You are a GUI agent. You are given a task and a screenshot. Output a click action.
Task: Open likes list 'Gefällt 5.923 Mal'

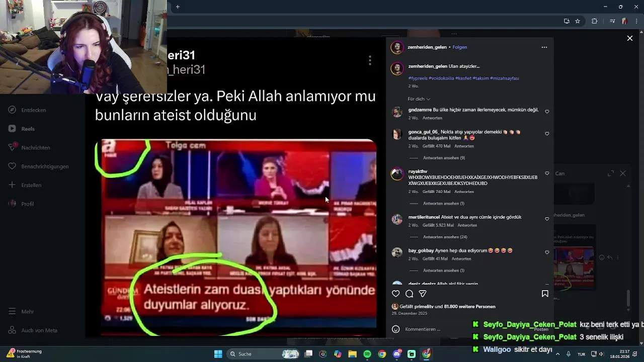(437, 225)
